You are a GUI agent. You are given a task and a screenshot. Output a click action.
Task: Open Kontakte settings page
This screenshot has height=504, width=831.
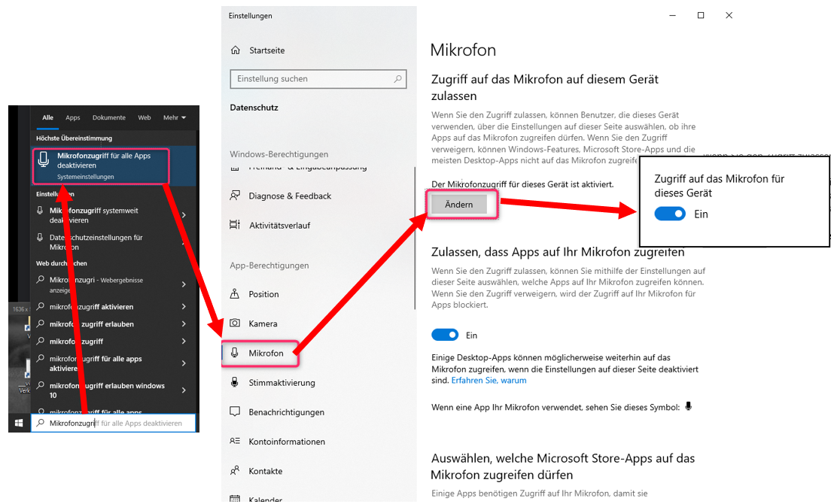pos(266,471)
